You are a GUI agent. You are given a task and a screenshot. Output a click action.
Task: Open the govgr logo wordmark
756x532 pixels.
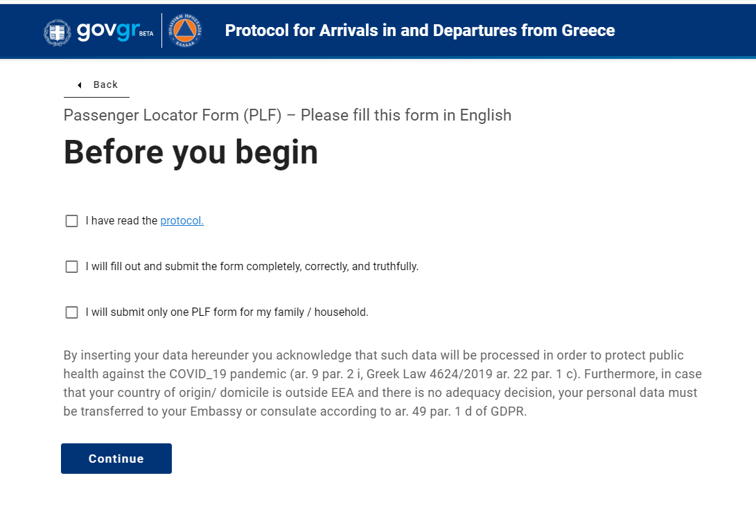point(109,31)
